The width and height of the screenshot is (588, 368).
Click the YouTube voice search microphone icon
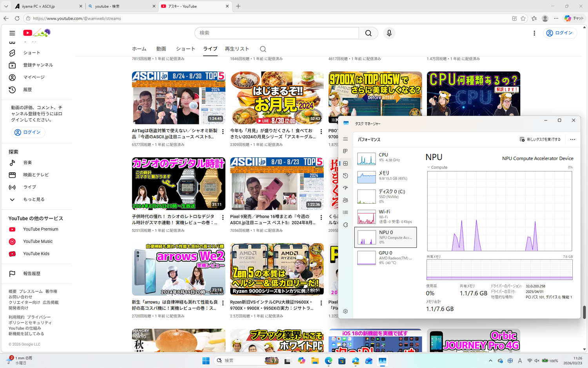pos(389,33)
